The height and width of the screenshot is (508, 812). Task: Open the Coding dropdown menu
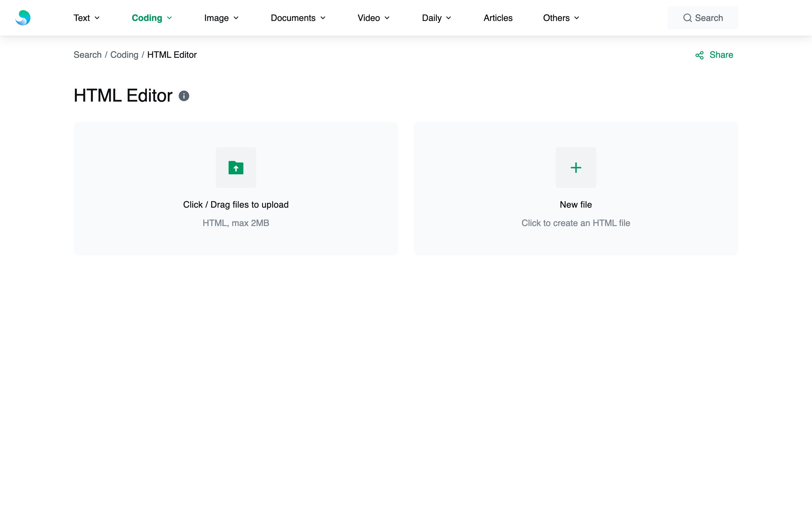(x=152, y=18)
